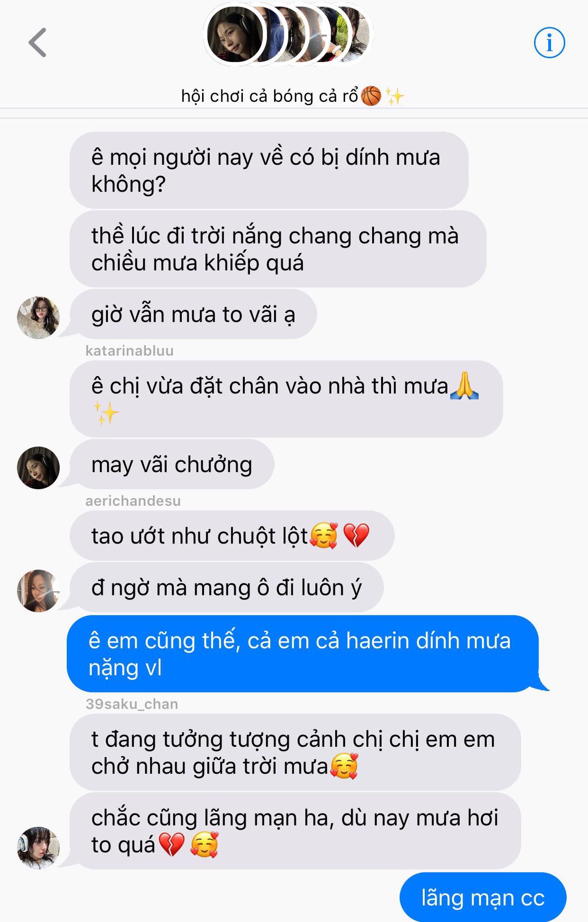Tap avatar beside 'may vãi chưởng' message
The height and width of the screenshot is (922, 588).
pyautogui.click(x=38, y=468)
